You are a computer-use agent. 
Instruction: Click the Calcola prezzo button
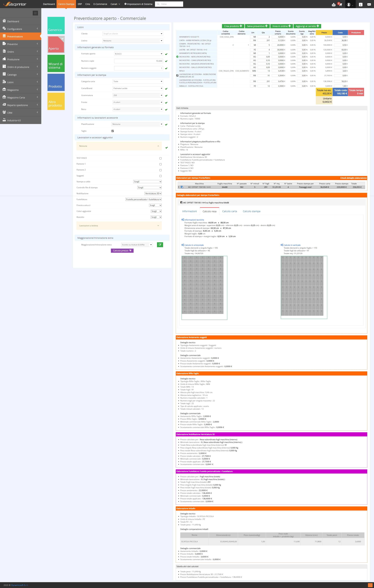click(x=122, y=251)
